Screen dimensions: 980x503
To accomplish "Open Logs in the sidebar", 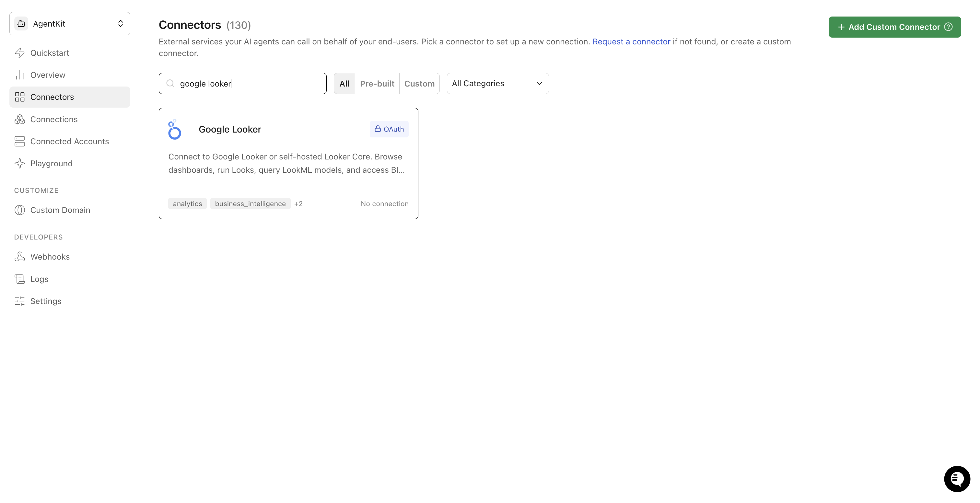I will pos(70,279).
